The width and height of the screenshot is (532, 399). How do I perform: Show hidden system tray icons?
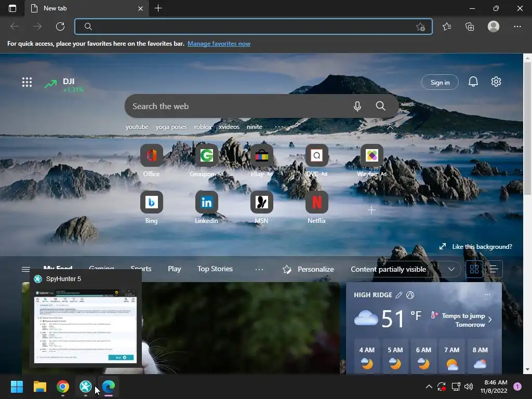point(429,386)
